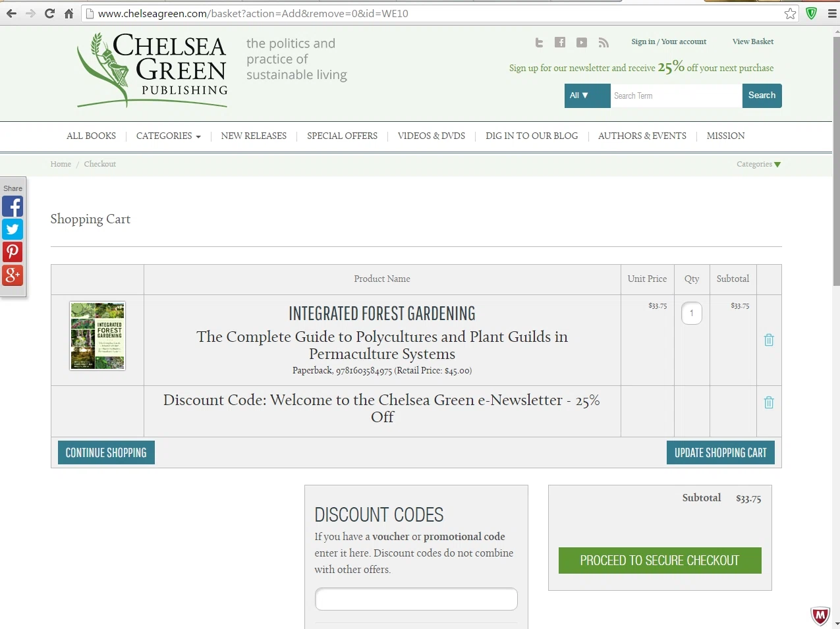Open the RSS feed icon
The image size is (840, 629).
pyautogui.click(x=603, y=42)
